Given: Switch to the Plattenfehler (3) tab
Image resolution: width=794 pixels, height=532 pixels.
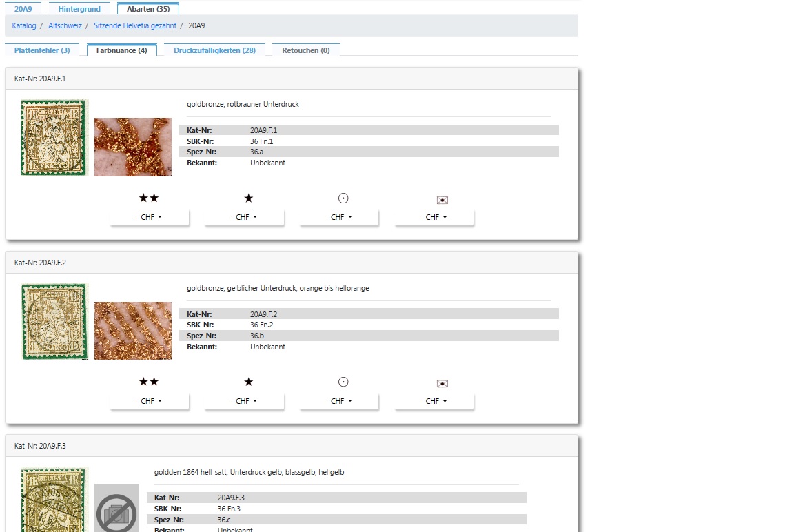Looking at the screenshot, I should (42, 50).
